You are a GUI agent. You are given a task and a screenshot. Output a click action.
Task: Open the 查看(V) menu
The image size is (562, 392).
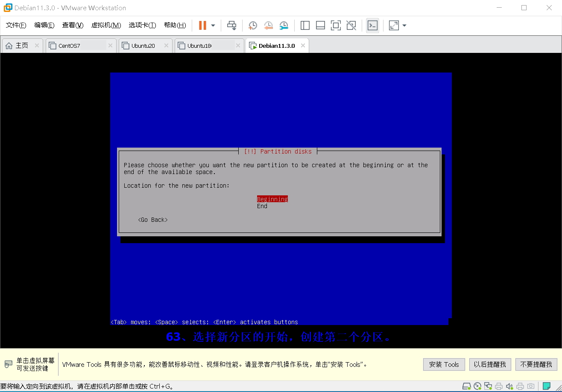pyautogui.click(x=73, y=25)
